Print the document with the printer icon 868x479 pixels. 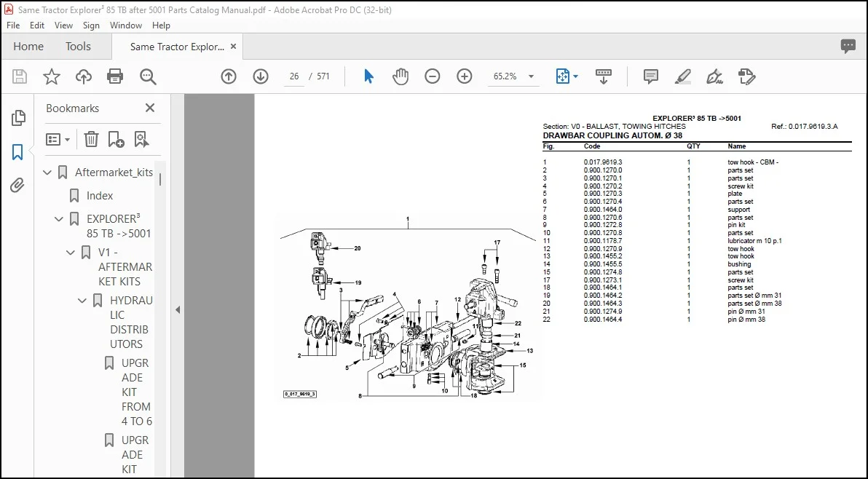click(115, 76)
